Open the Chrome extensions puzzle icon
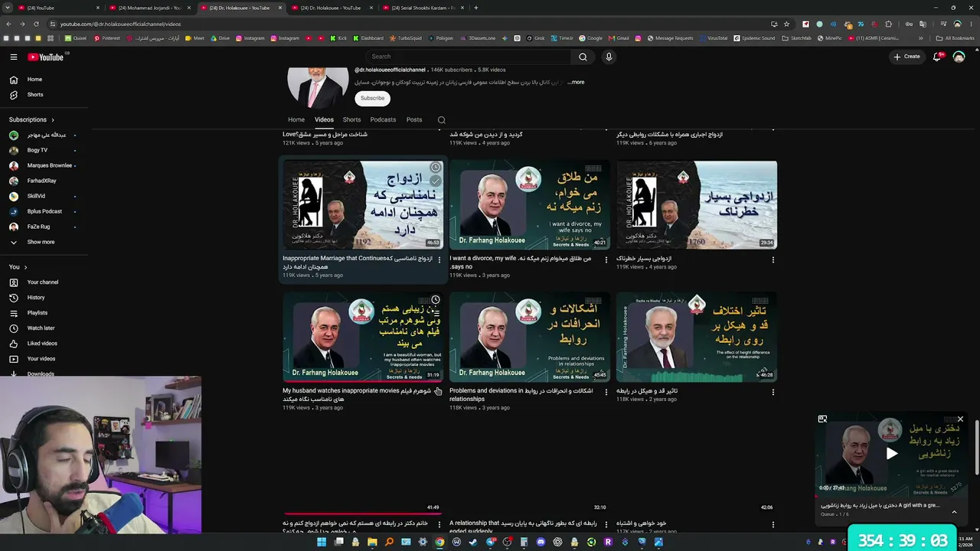The width and height of the screenshot is (980, 551). [889, 24]
